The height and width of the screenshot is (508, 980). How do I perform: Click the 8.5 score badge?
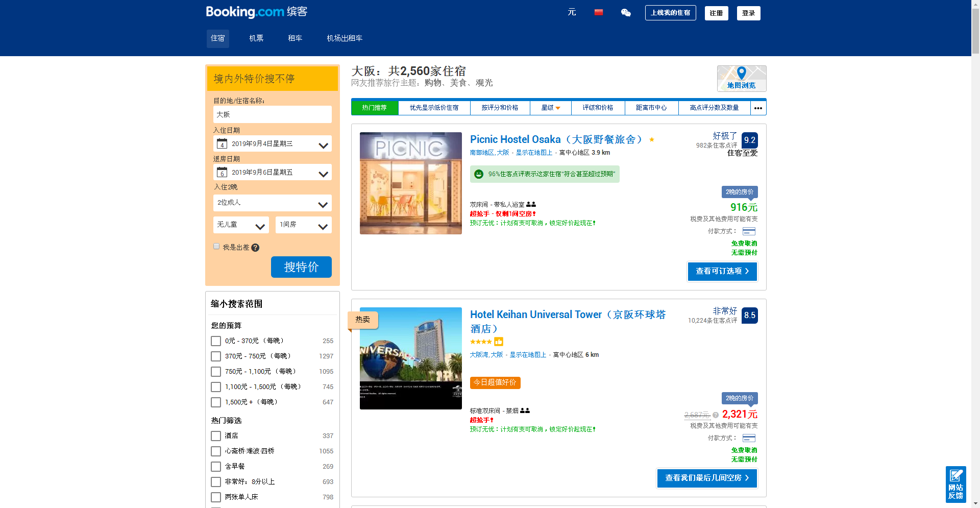(750, 316)
